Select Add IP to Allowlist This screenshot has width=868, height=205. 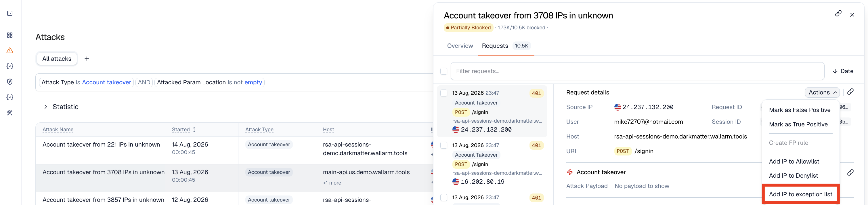[794, 162]
